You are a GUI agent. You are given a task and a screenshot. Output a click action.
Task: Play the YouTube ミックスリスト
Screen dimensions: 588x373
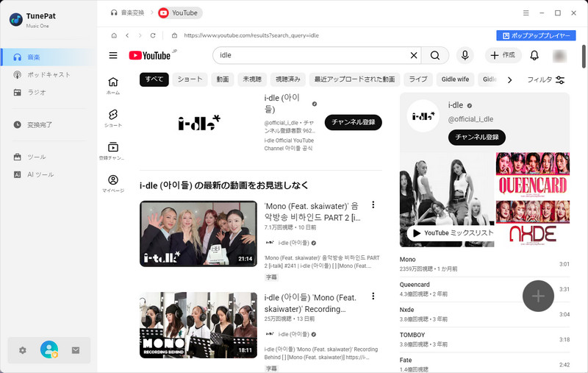(451, 233)
